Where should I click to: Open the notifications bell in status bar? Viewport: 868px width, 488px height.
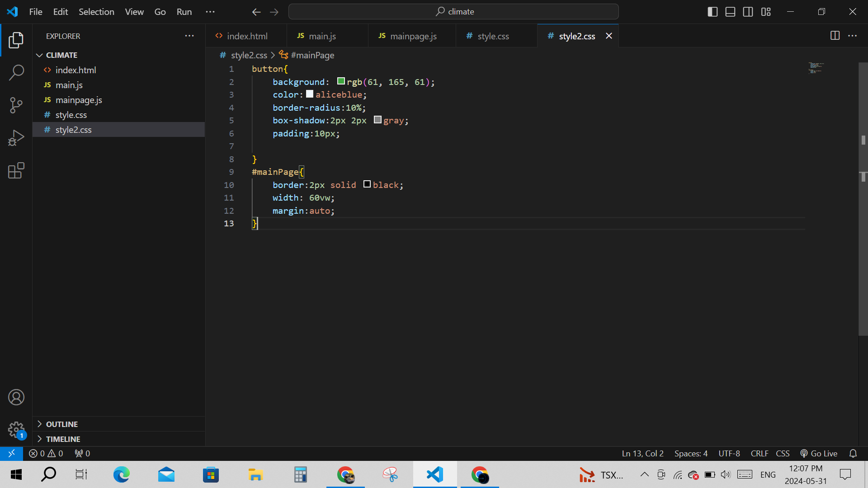click(853, 453)
